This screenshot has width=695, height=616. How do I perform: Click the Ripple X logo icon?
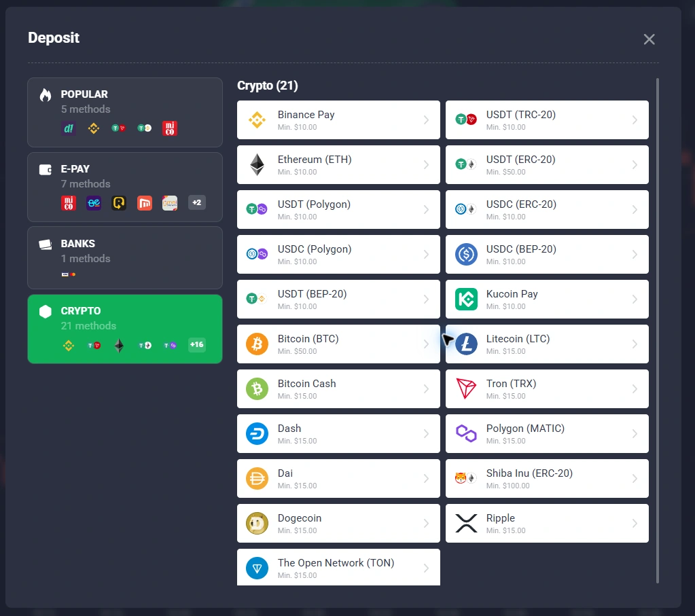[466, 524]
